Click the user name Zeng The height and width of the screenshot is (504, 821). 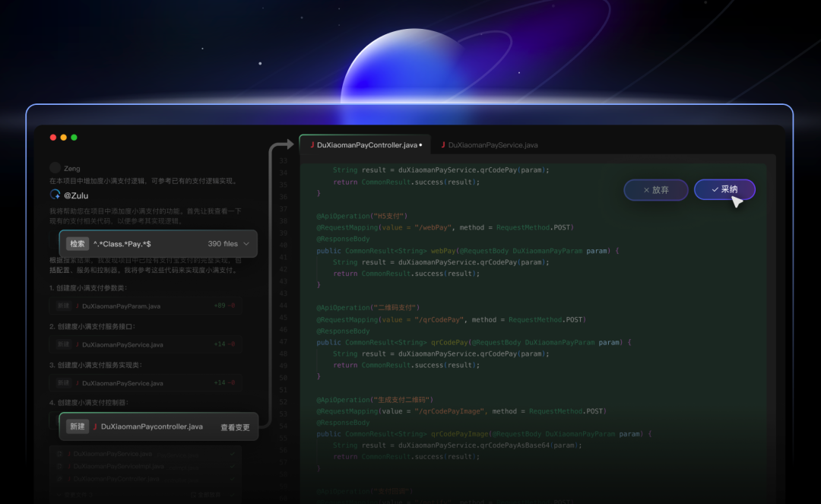coord(71,169)
